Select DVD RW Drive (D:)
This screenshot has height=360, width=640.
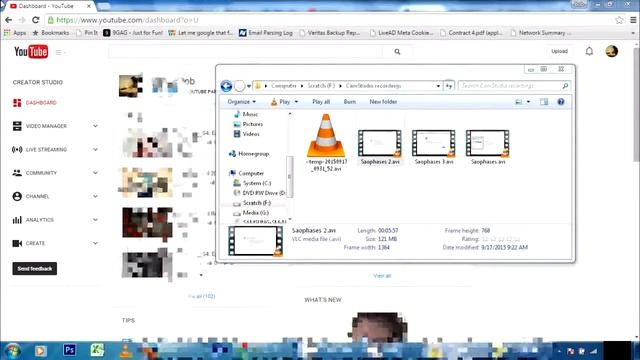pos(259,193)
